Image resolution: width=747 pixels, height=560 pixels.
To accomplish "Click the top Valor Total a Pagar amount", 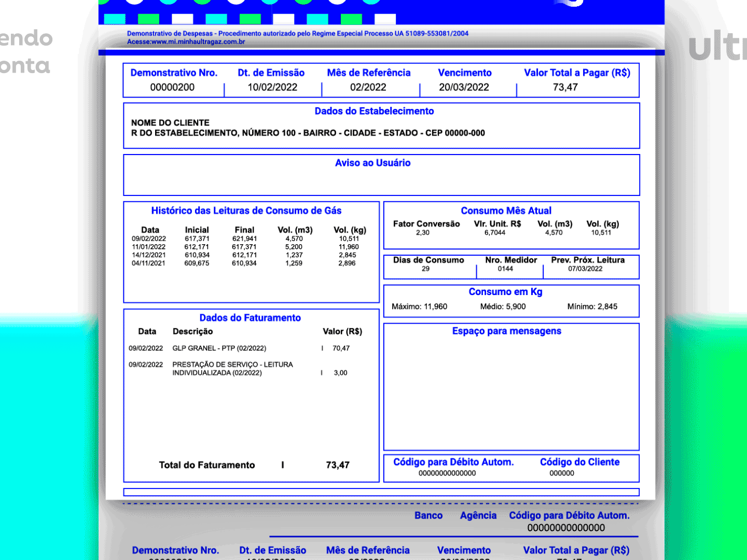I will [565, 87].
